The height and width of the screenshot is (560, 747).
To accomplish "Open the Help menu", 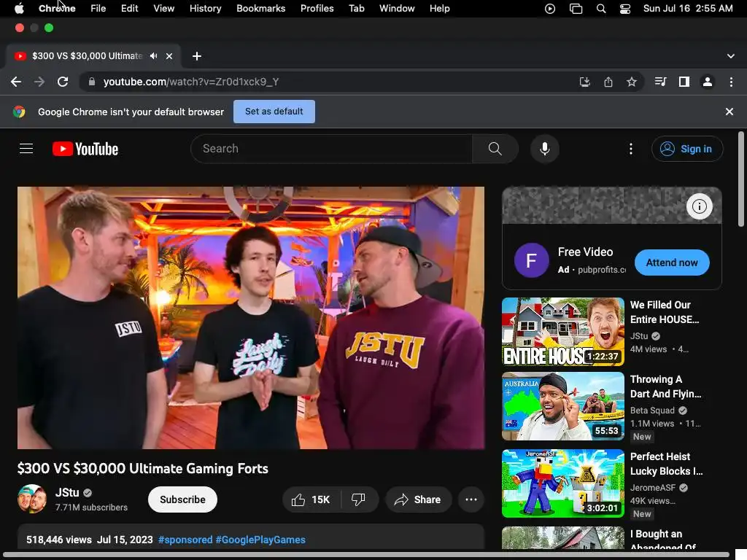I will click(x=440, y=9).
